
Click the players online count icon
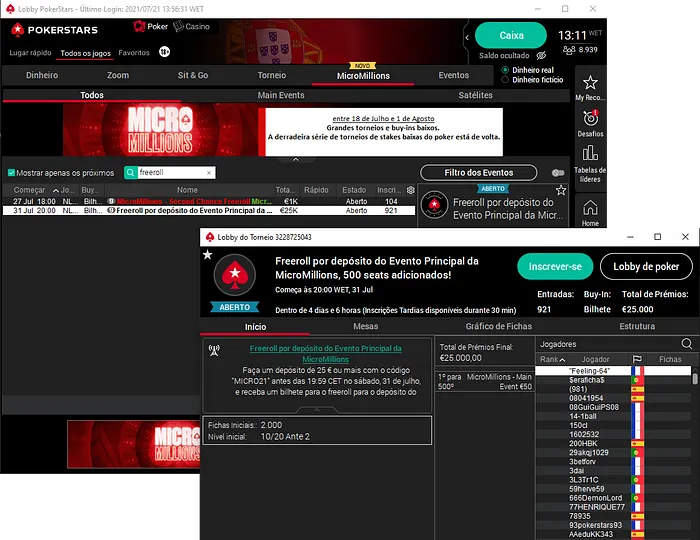point(569,50)
